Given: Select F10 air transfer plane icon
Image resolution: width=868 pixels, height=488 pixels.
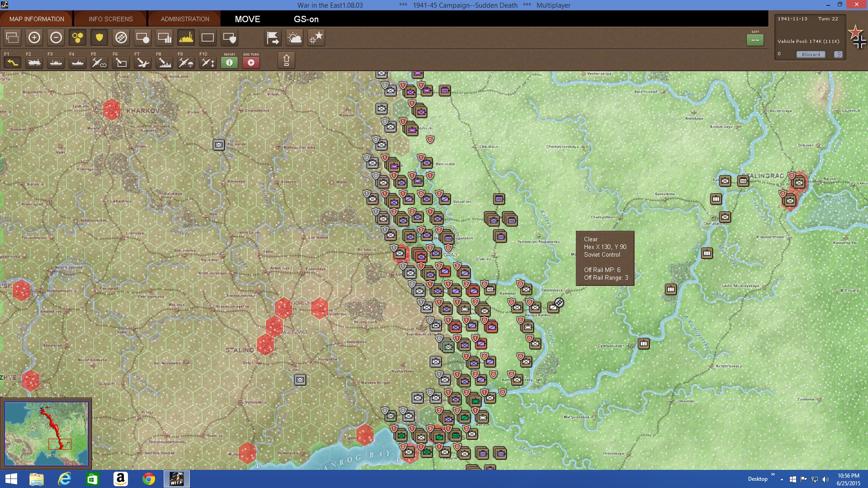Looking at the screenshot, I should (x=208, y=62).
